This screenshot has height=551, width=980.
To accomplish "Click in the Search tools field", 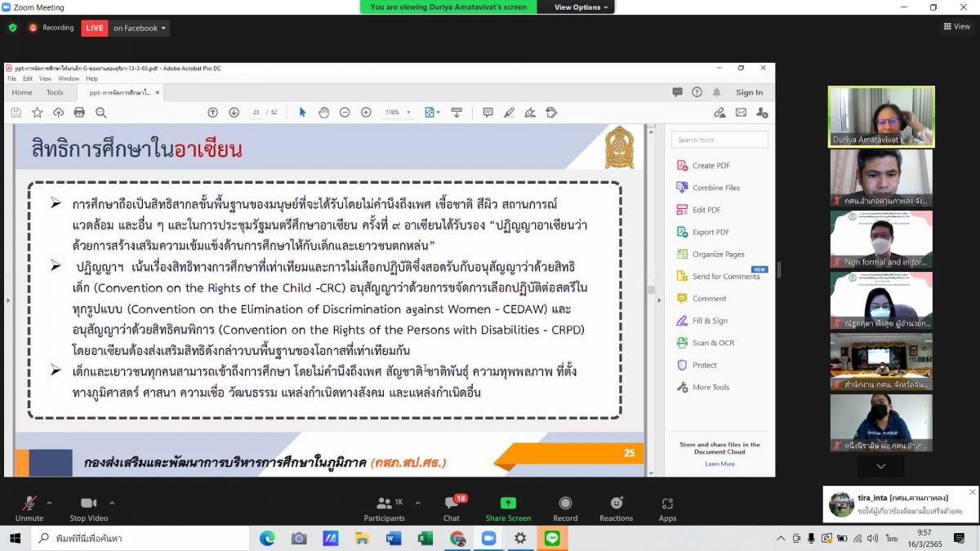I will click(720, 140).
